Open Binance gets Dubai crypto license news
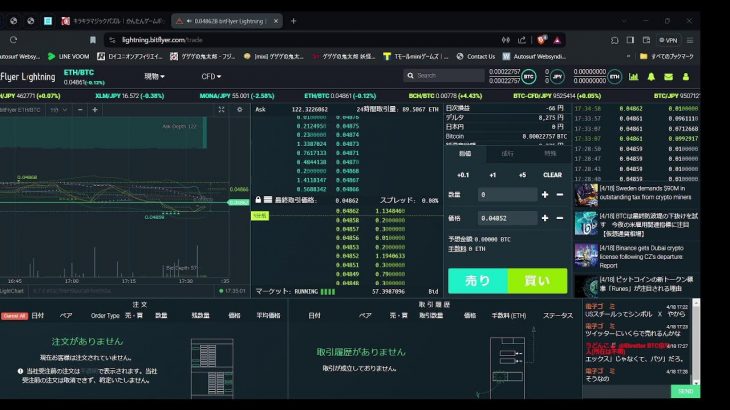This screenshot has height=410, width=730. click(636, 256)
